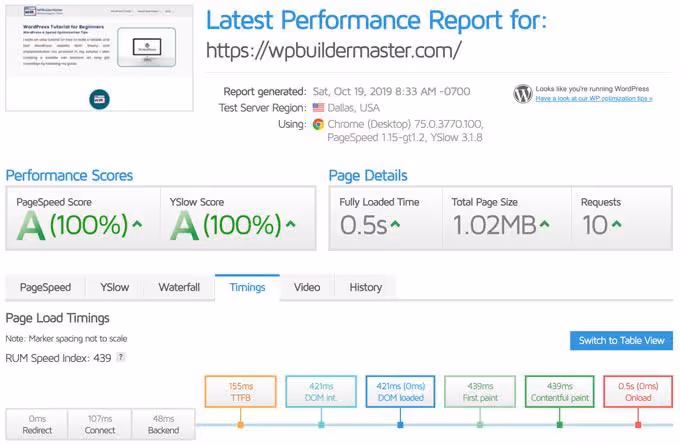Click the orange TTFB timeline marker dot
The image size is (680, 445).
point(240,425)
